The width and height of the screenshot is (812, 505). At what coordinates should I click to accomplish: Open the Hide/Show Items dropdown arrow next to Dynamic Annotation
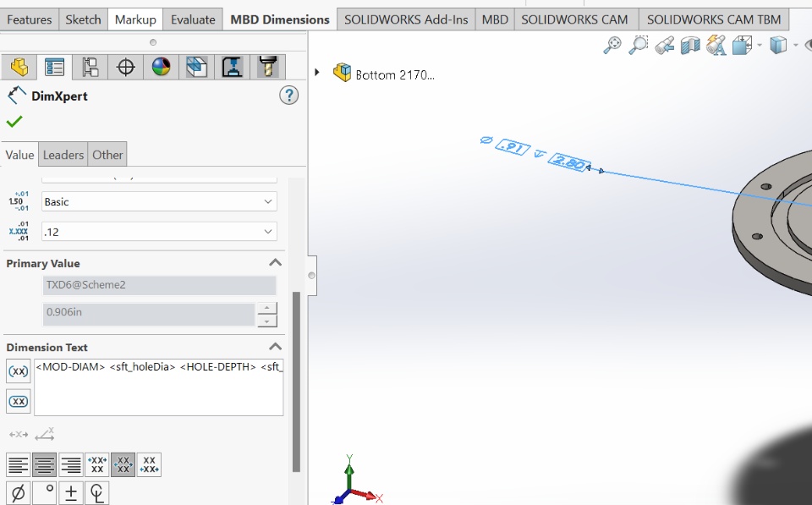point(760,45)
